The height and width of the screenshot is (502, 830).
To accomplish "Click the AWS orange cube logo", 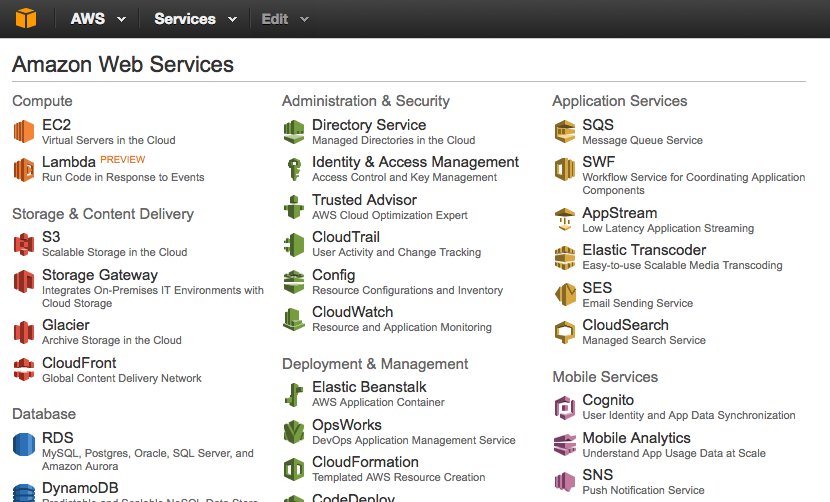I will [25, 19].
